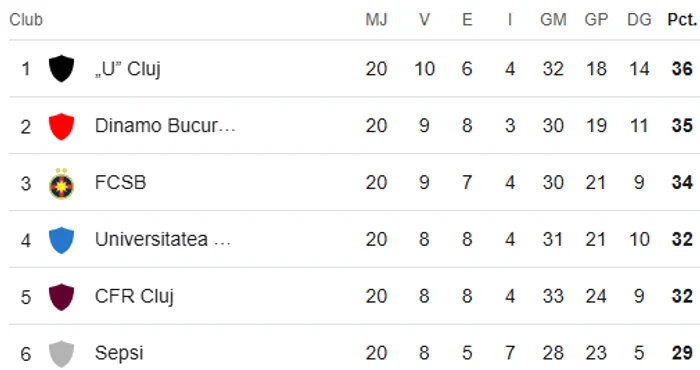Open the Sepsi team name link
This screenshot has width=700, height=370.
pos(119,353)
